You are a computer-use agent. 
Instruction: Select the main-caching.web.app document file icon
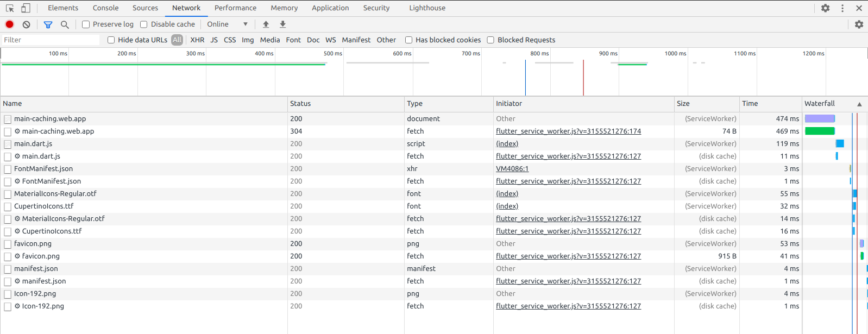(8, 119)
